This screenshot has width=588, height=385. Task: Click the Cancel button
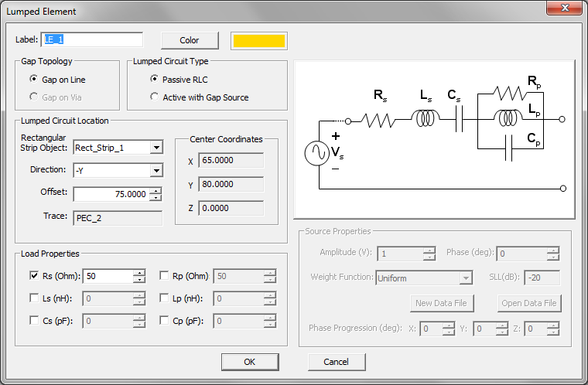click(x=337, y=362)
